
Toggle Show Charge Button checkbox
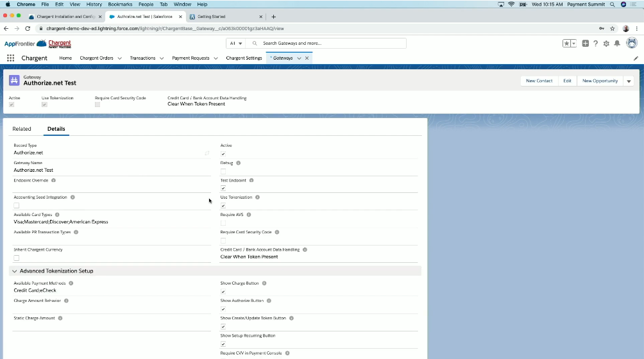(x=223, y=292)
